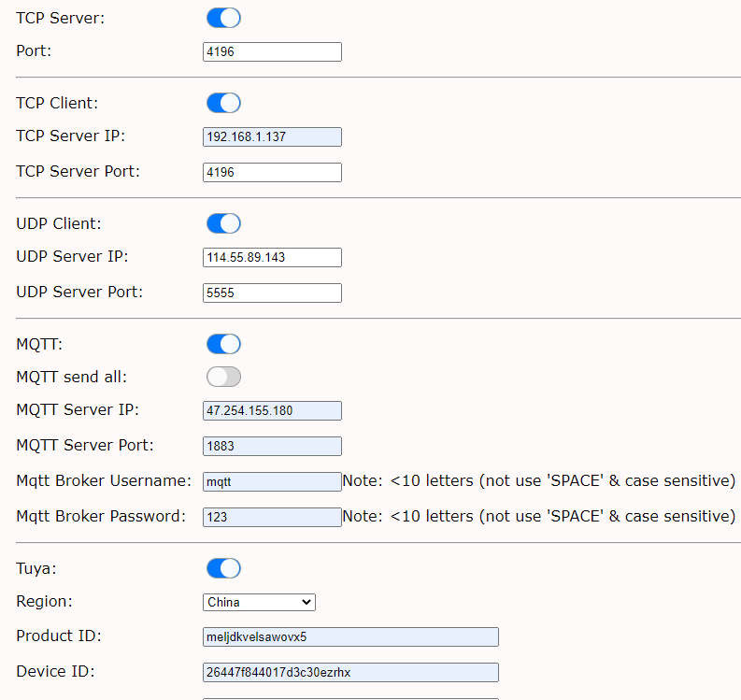Click the Port field under TCP Server toggle
The width and height of the screenshot is (741, 700).
click(272, 52)
